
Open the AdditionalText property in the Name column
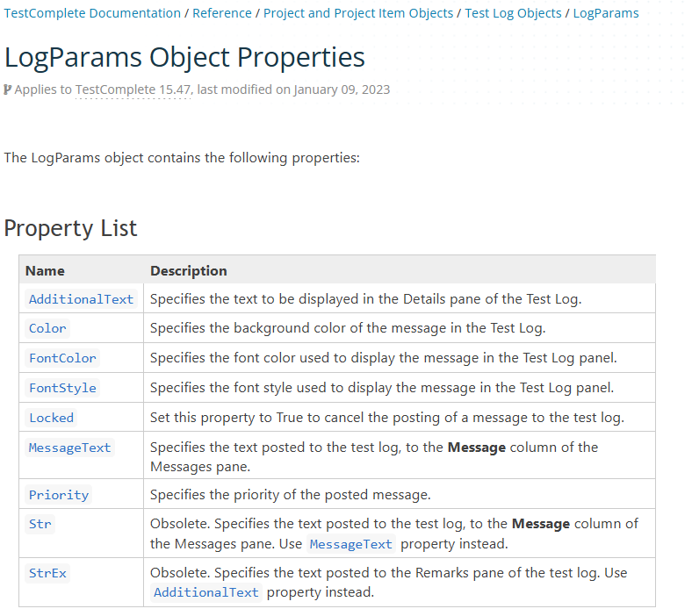[x=81, y=299]
